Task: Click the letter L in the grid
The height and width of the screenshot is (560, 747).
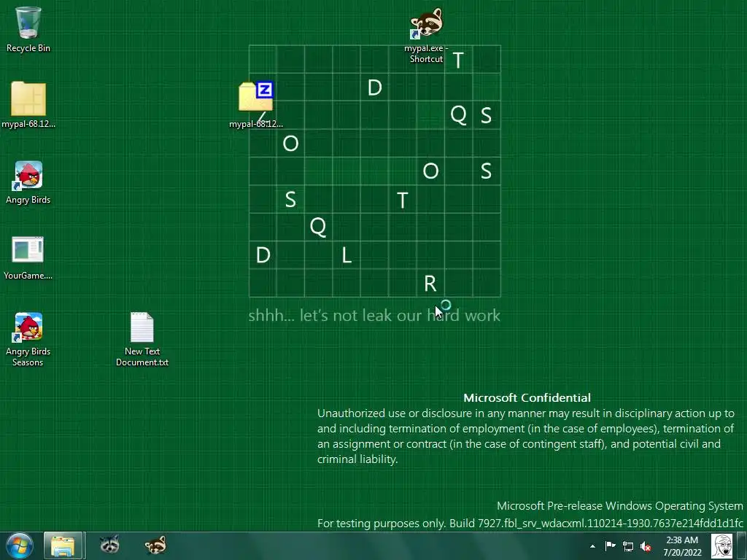Action: point(347,255)
